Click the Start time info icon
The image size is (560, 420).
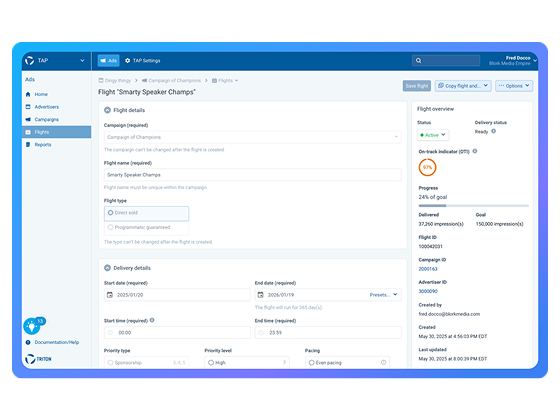point(152,320)
